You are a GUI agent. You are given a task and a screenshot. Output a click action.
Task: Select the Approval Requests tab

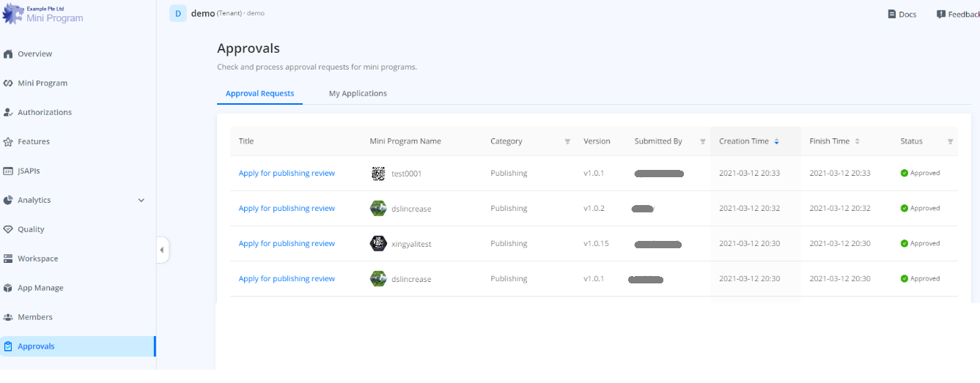pyautogui.click(x=259, y=94)
